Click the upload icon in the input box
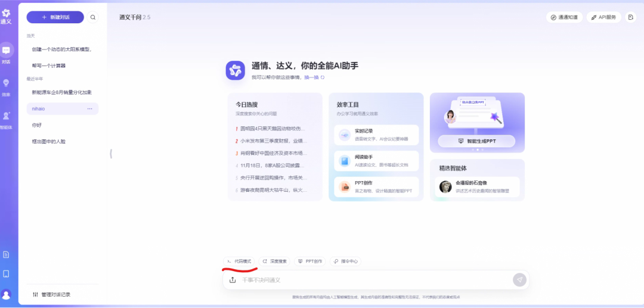This screenshot has height=308, width=644. click(233, 279)
